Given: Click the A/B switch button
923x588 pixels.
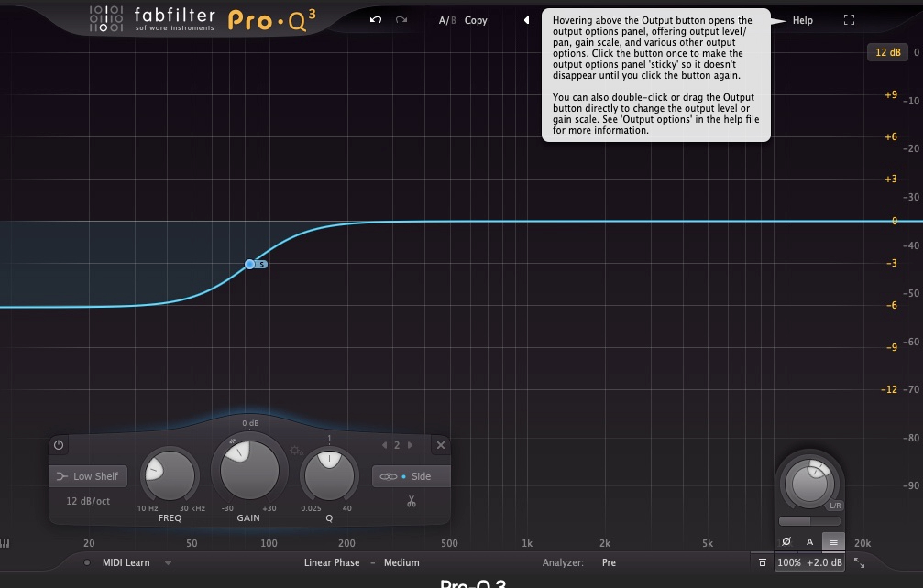Looking at the screenshot, I should pyautogui.click(x=446, y=20).
